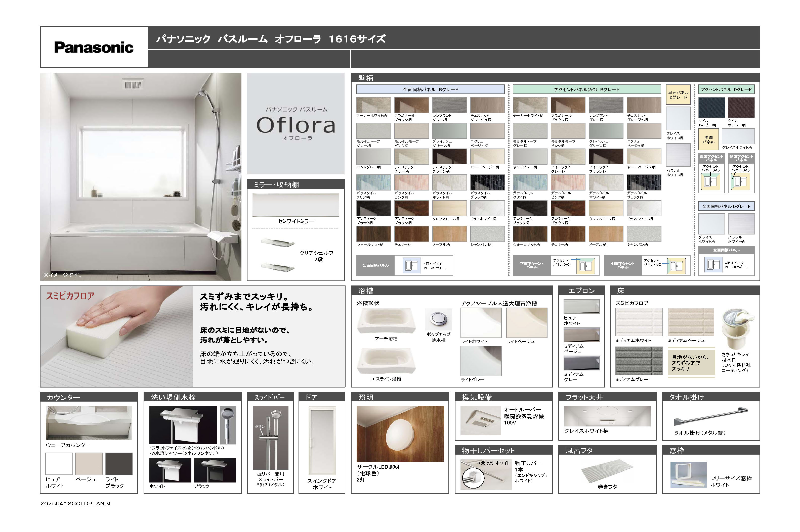Choose カウンター ピュアホワイト color swatch
This screenshot has width=800, height=532.
click(59, 463)
